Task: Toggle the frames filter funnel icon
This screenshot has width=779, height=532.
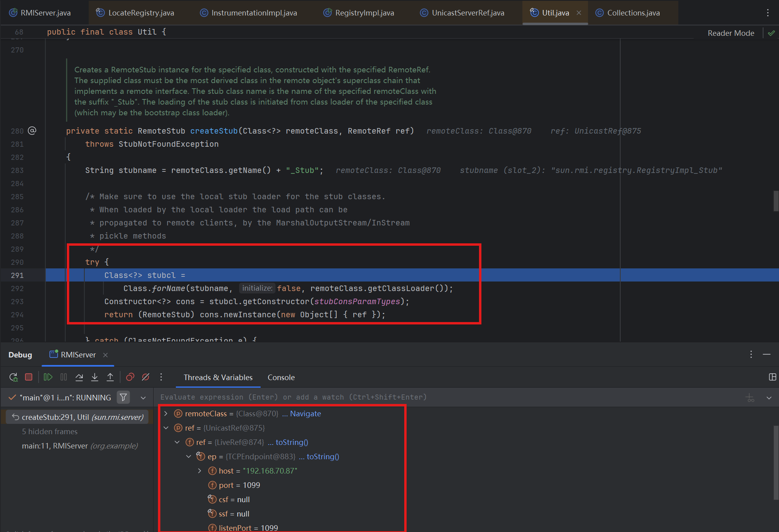Action: click(123, 397)
